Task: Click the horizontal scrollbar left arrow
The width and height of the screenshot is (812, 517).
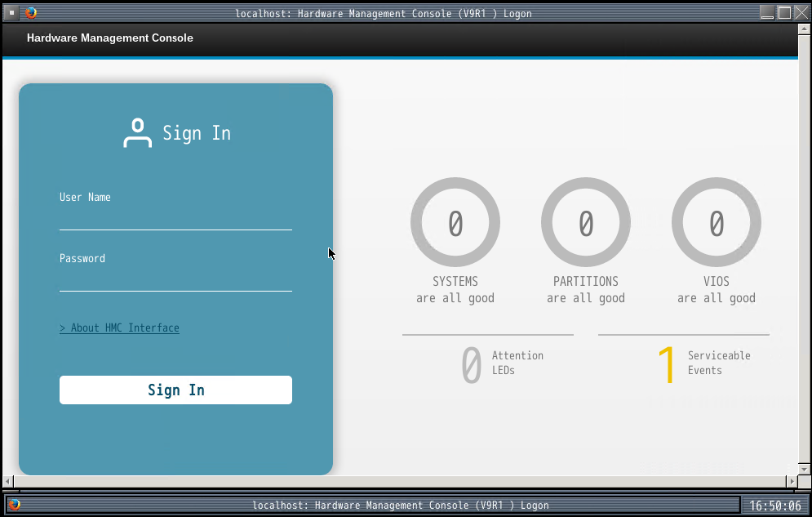Action: (8, 481)
